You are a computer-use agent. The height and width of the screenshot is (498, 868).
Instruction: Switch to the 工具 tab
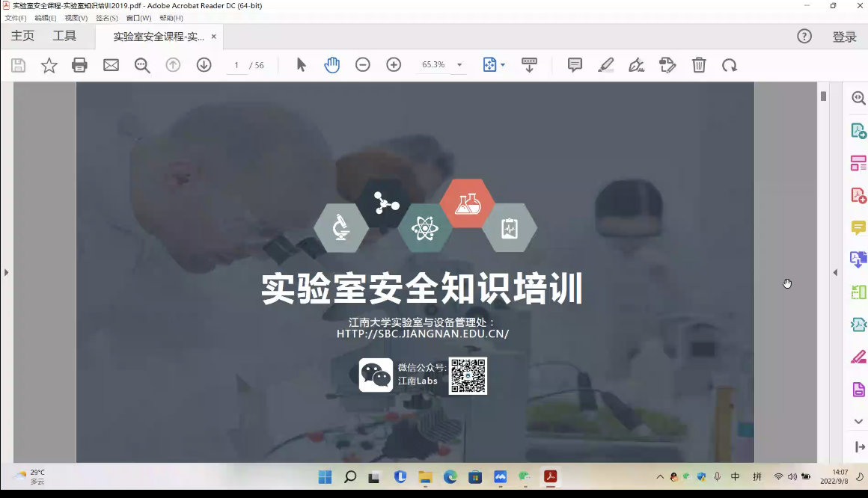64,36
